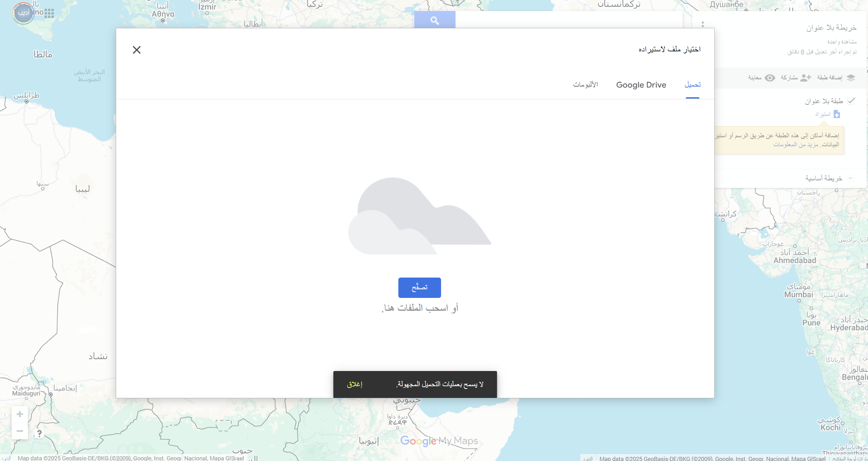Click the search magnifier button
The width and height of the screenshot is (868, 461).
point(435,20)
